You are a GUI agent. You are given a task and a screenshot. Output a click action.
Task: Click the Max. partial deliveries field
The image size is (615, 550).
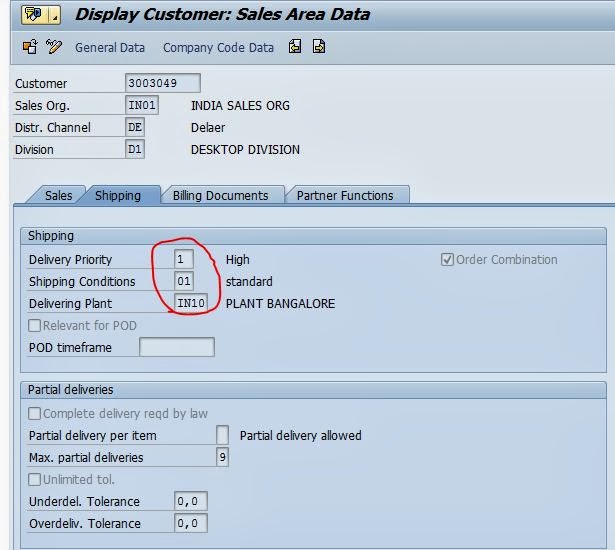click(x=222, y=457)
